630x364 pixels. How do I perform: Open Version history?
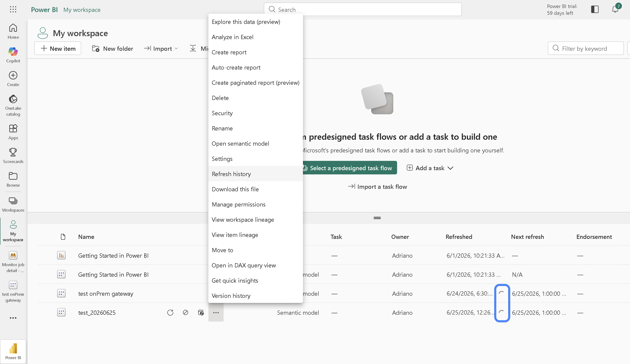(x=256, y=296)
